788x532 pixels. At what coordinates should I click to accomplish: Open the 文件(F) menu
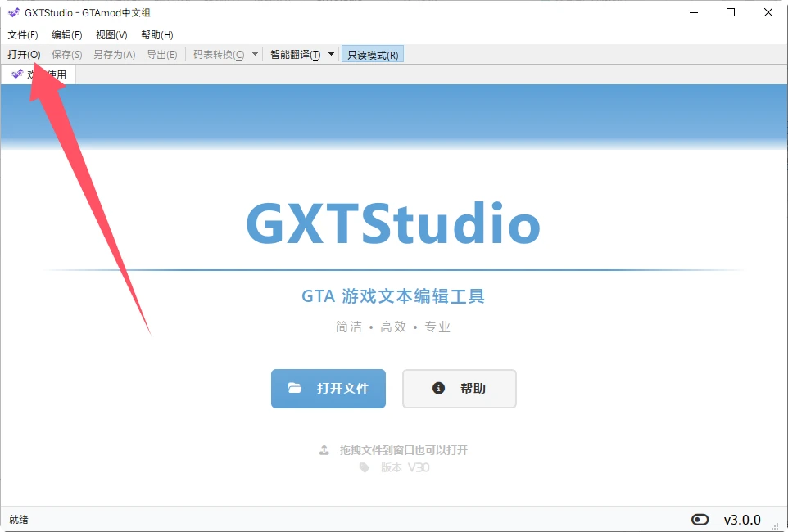[23, 34]
